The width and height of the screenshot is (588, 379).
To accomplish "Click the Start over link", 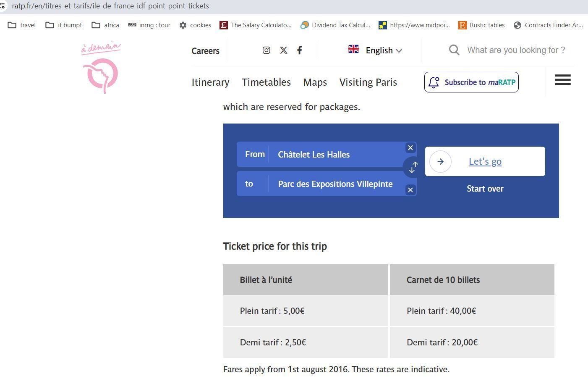I will click(x=485, y=189).
